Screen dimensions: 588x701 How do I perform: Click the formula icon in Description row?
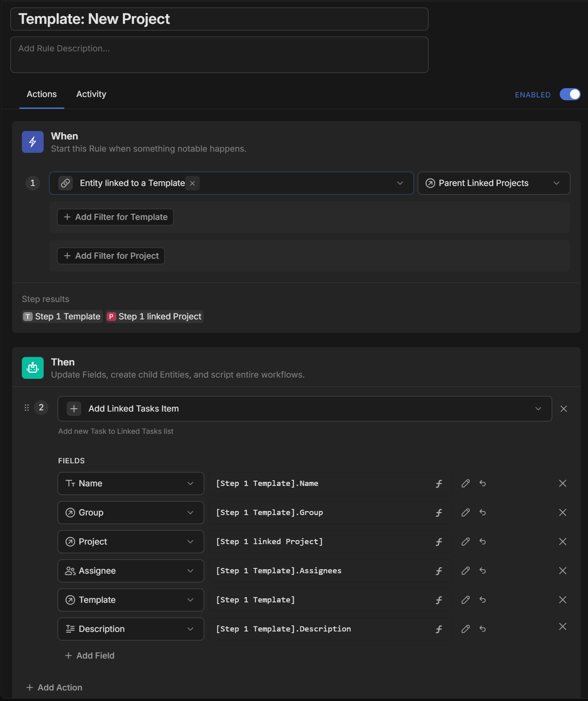click(x=439, y=629)
